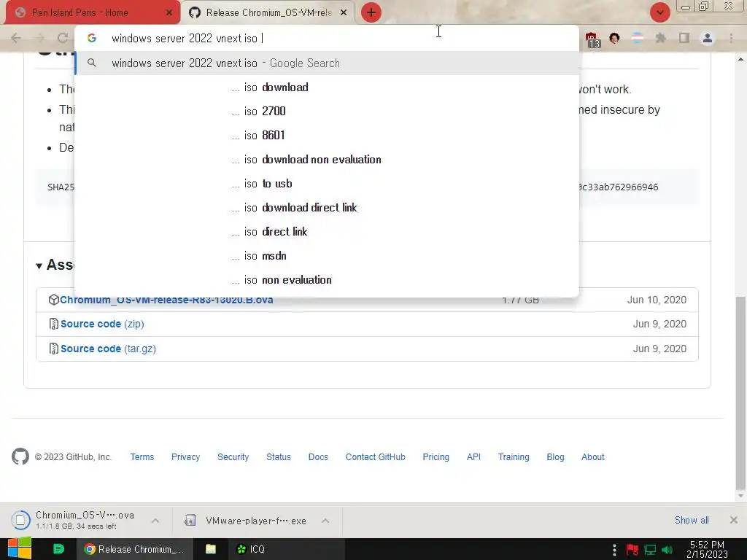
Task: Download Source code (tar.gz)
Action: [x=108, y=349]
